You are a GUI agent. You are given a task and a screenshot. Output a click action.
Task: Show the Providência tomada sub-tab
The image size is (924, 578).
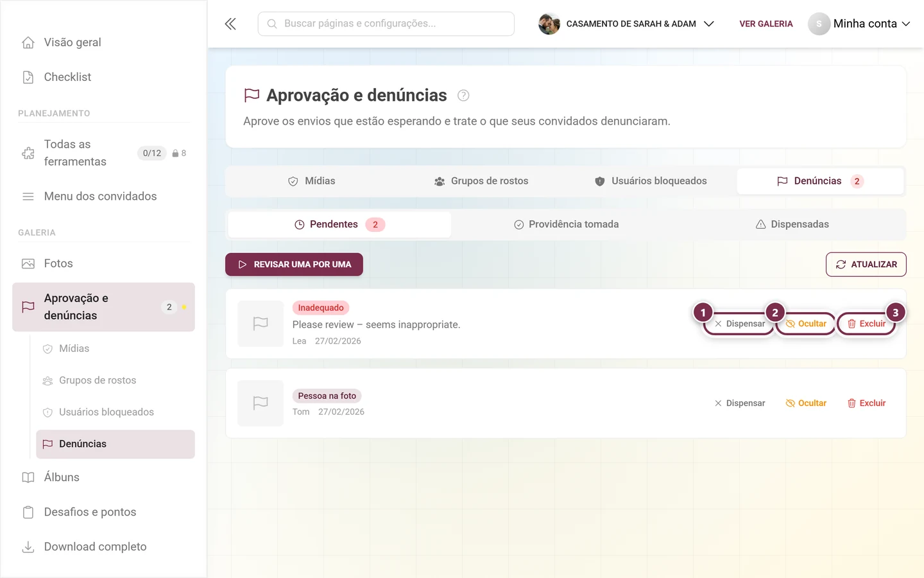click(566, 225)
